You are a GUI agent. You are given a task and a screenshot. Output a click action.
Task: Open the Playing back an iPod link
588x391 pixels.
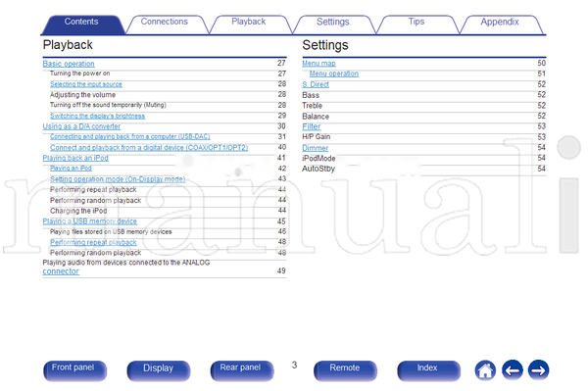click(75, 158)
